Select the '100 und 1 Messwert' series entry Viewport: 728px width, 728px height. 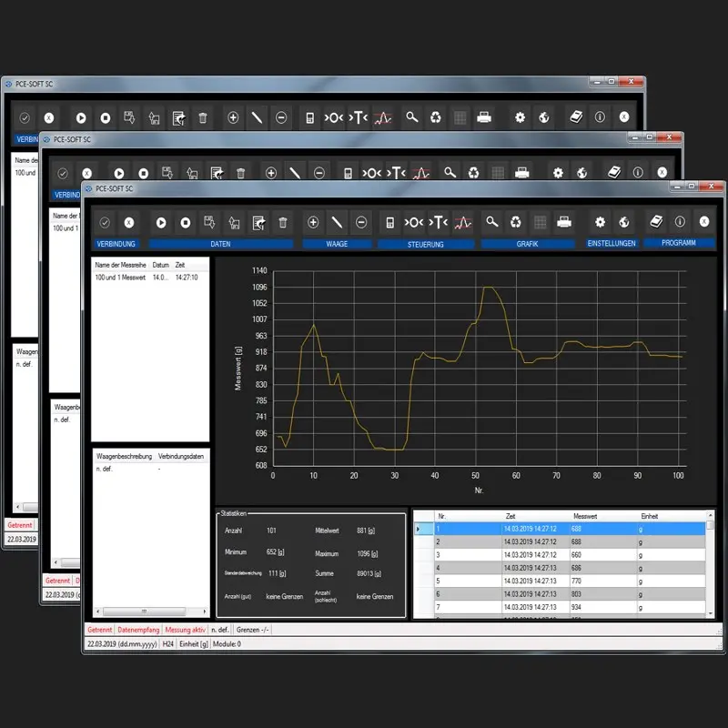click(x=120, y=277)
